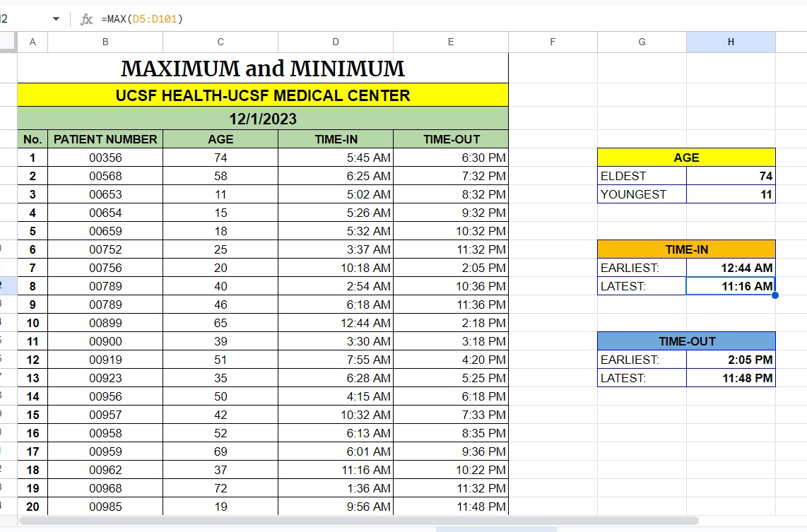
Task: Select column A header
Action: point(33,42)
